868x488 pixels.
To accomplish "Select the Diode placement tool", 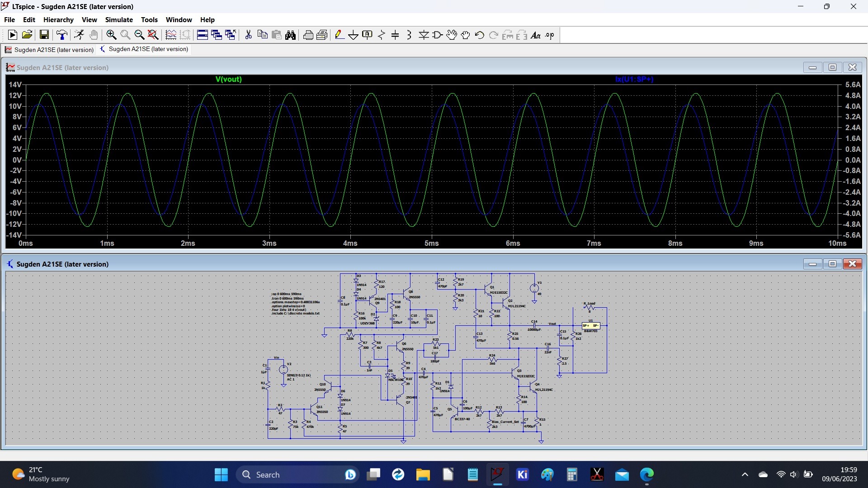I will click(424, 35).
